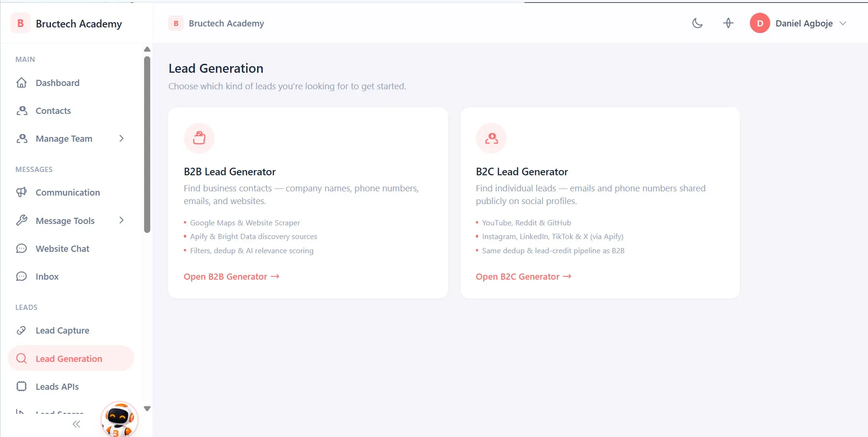The height and width of the screenshot is (437, 868).
Task: Click 'Apify & Bright Data discovery sources' text
Action: pos(253,236)
